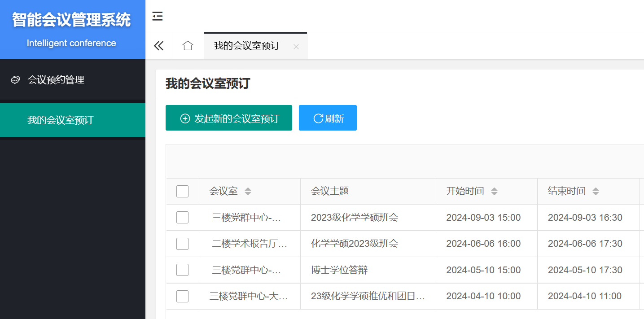Sort by 结束时间 column arrows
The height and width of the screenshot is (319, 644).
coord(596,192)
